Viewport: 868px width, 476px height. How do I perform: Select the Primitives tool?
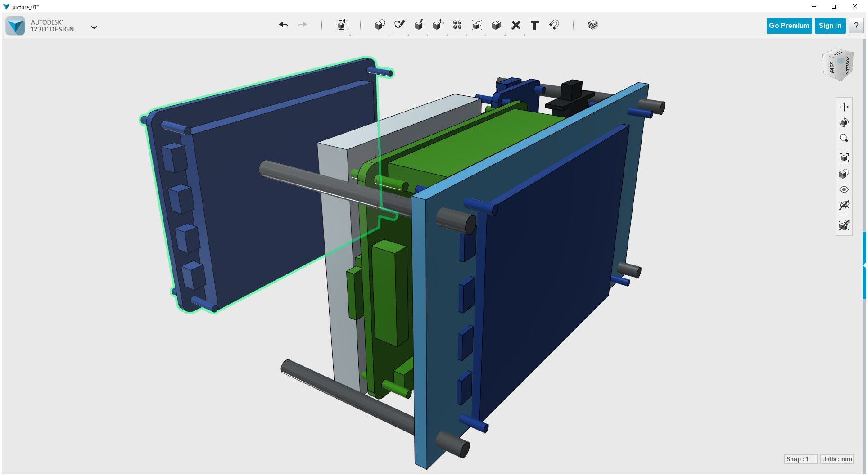[380, 25]
